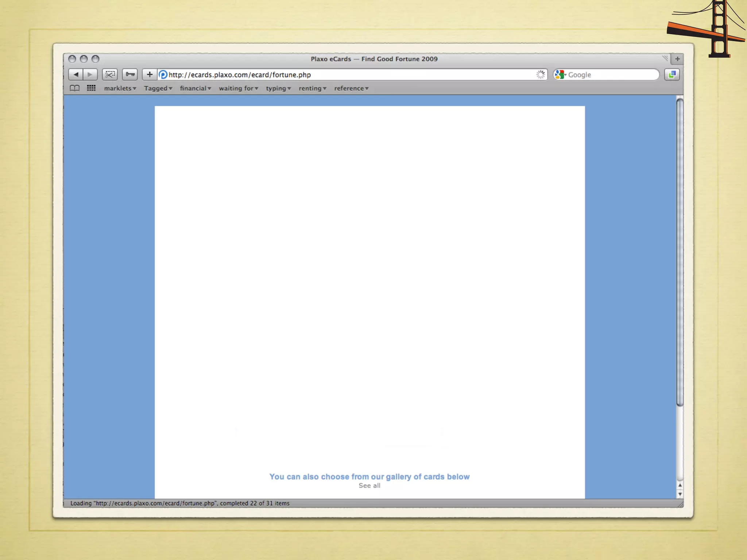
Task: Expand the Tagged bookmarks folder
Action: 158,88
